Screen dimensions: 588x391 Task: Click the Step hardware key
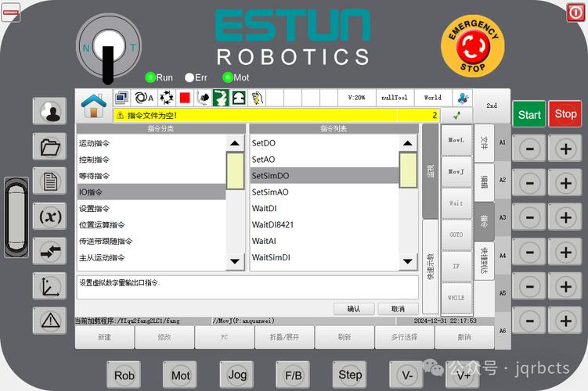pos(350,375)
